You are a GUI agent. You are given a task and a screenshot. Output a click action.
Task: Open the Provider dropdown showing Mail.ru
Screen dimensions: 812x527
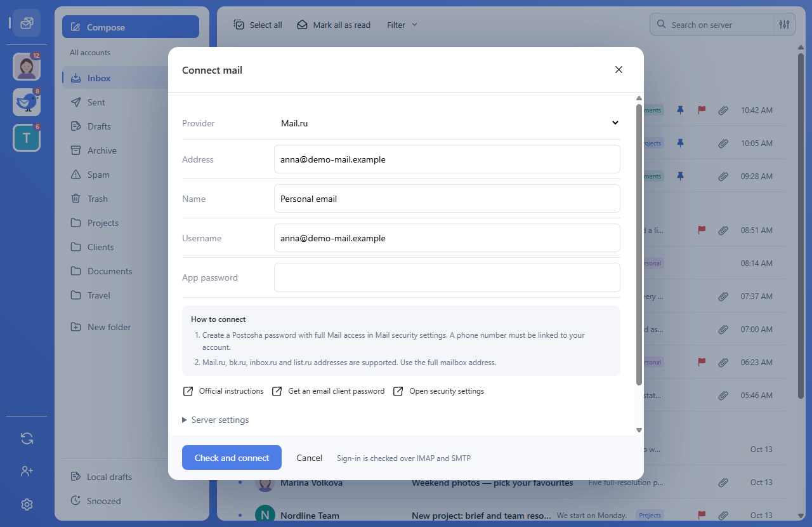pos(447,123)
